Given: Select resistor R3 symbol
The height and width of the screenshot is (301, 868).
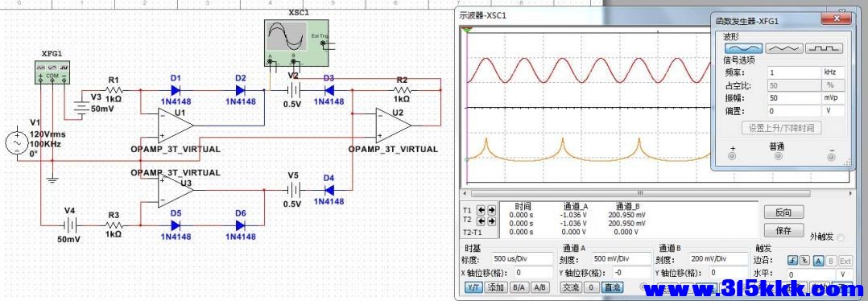Looking at the screenshot, I should tap(114, 225).
